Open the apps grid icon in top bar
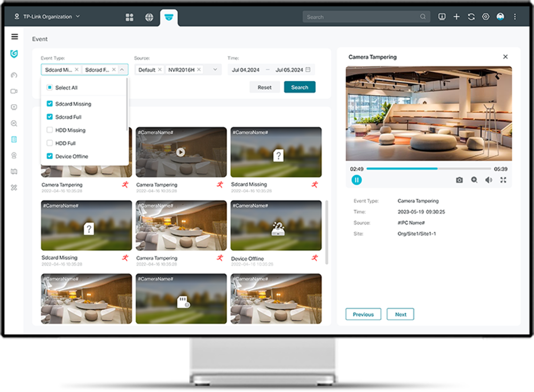The image size is (534, 392). click(129, 17)
